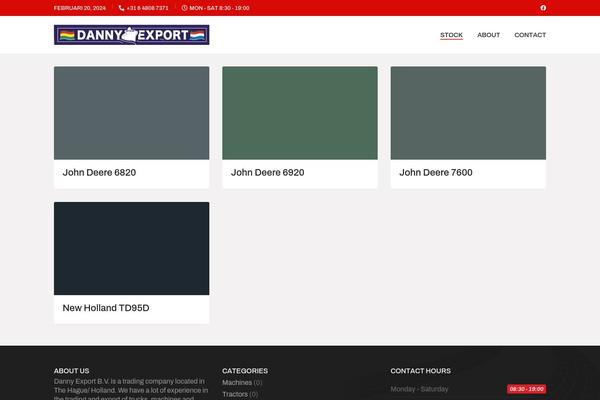Open the Contact page
Screen dimensions: 600x400
click(x=530, y=35)
